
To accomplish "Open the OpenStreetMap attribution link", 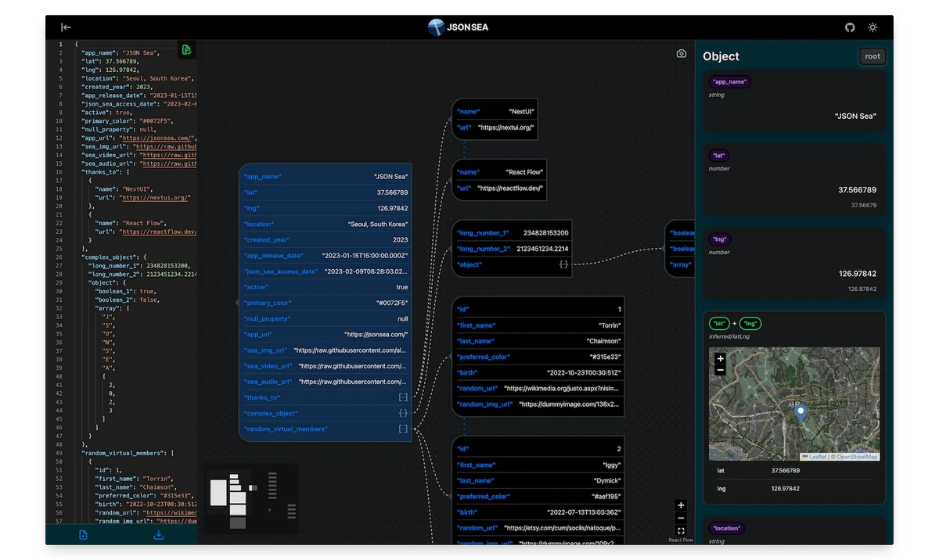I will [857, 457].
